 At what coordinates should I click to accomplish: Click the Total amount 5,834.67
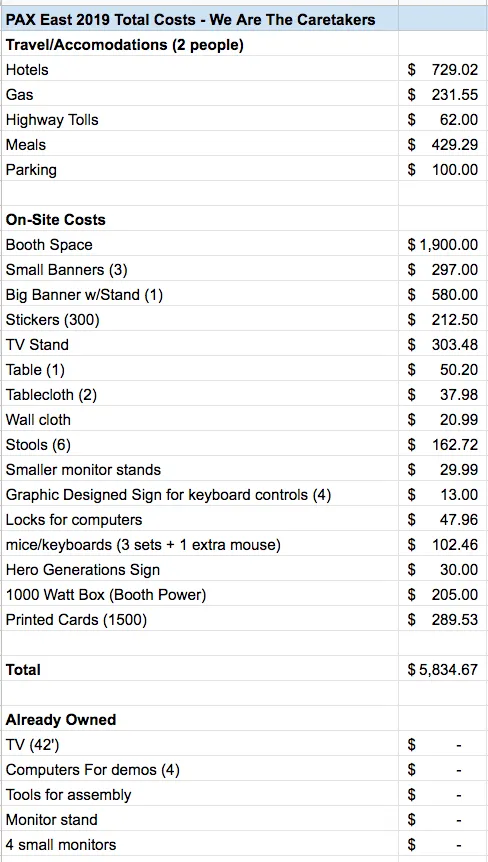(x=443, y=670)
